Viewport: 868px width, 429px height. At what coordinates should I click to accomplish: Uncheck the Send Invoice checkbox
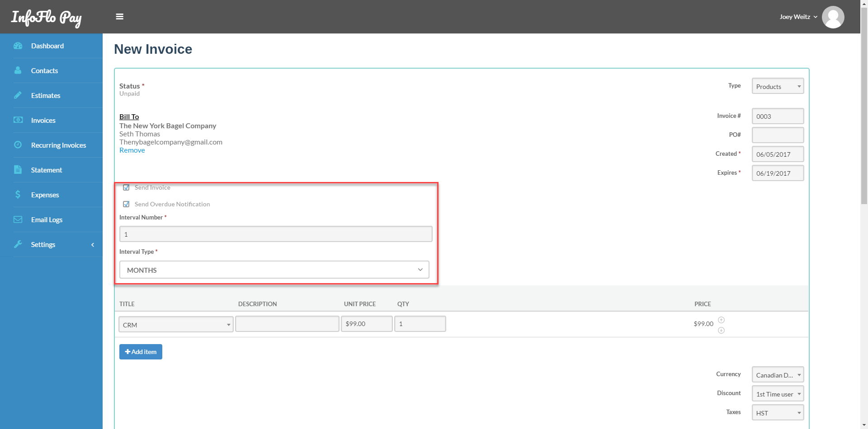(x=126, y=187)
